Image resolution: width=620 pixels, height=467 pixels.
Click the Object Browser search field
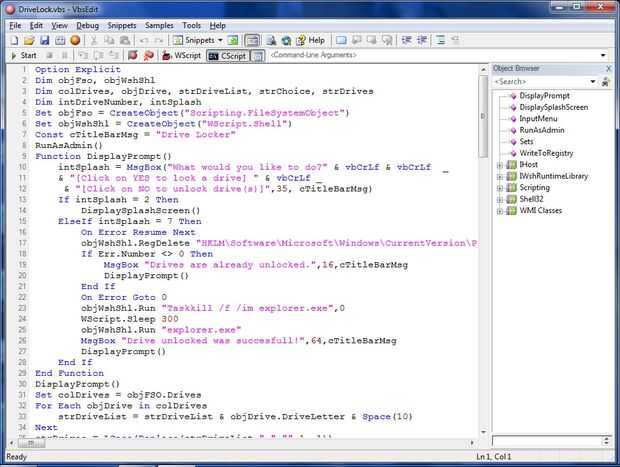[541, 81]
